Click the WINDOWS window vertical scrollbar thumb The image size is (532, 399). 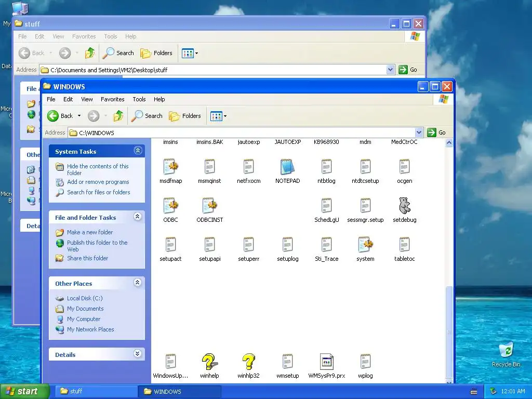449,331
